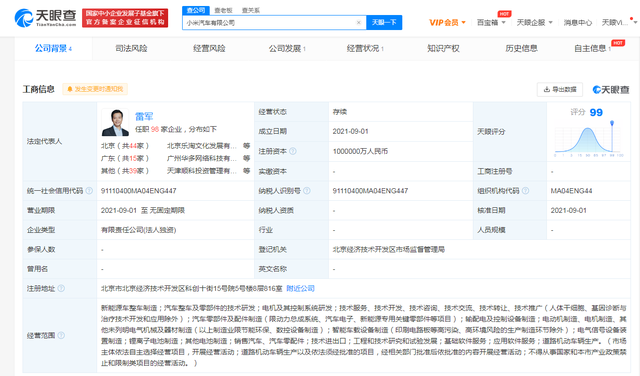
Task: Click the 天眼一下 search button
Action: (x=384, y=22)
